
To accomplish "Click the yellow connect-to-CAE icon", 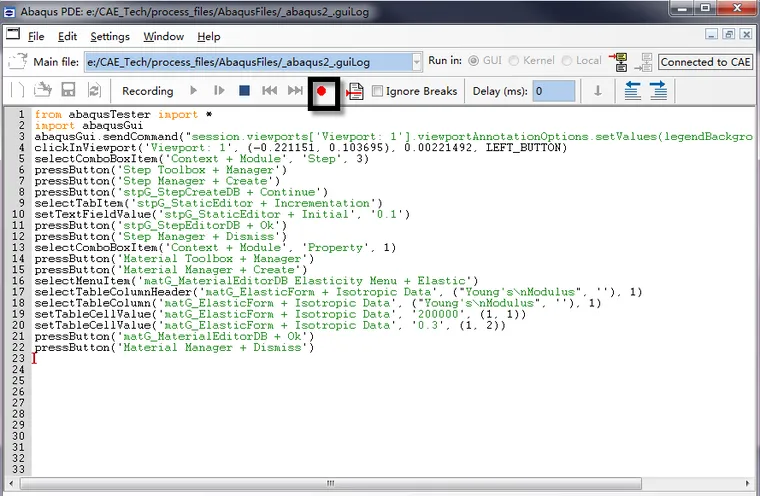I will point(618,62).
